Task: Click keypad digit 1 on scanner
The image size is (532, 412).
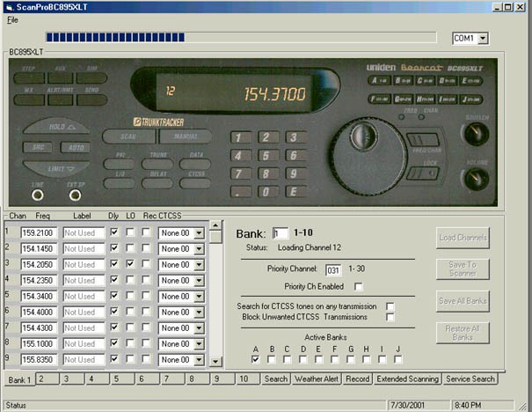Action: coord(241,137)
